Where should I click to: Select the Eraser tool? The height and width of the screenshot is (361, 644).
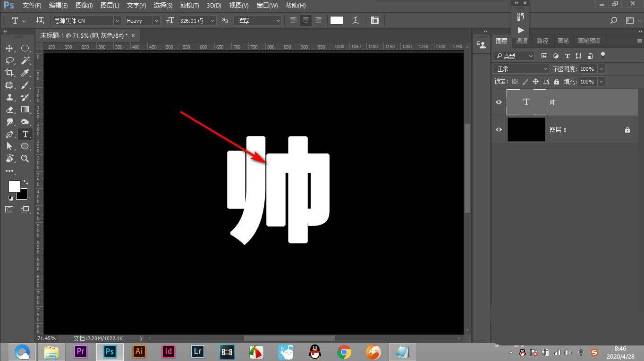click(x=9, y=109)
